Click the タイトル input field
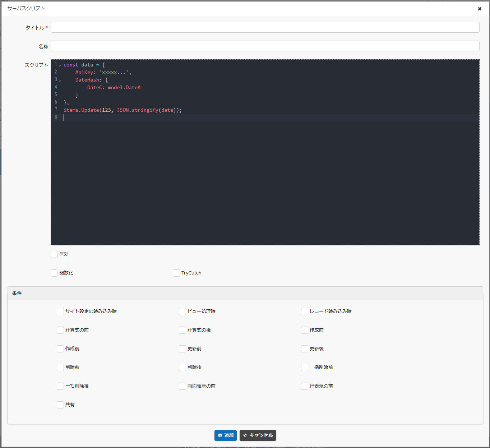 pos(265,27)
